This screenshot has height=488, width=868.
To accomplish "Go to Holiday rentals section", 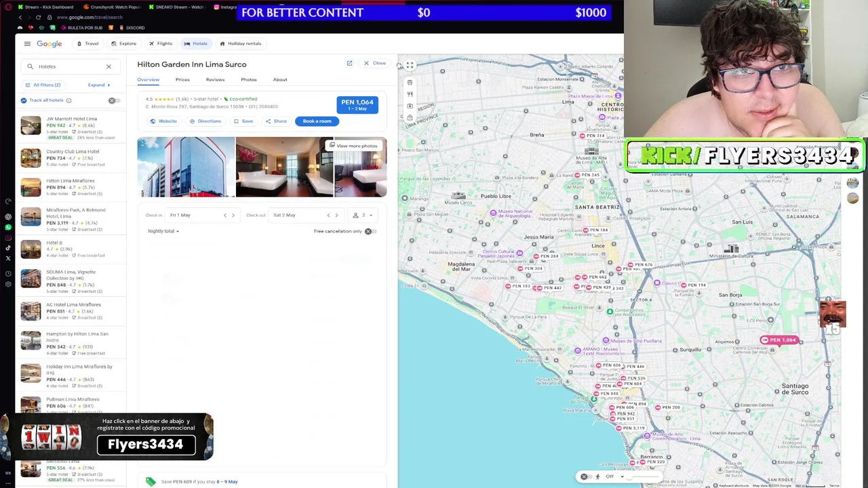I will tap(241, 43).
